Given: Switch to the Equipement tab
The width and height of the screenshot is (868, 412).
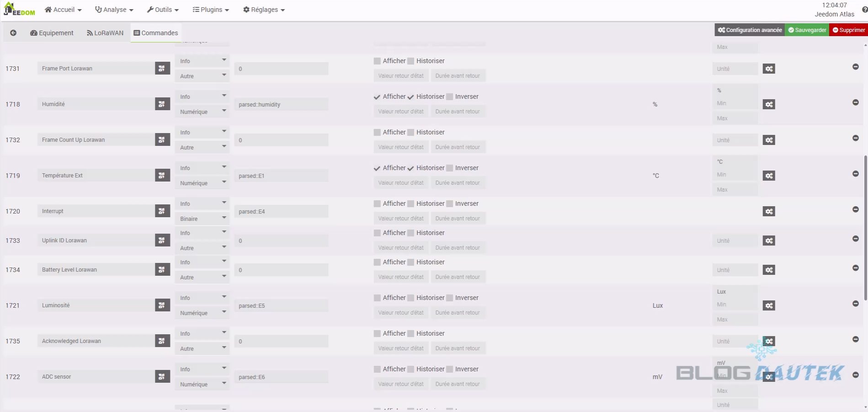Looking at the screenshot, I should tap(52, 33).
